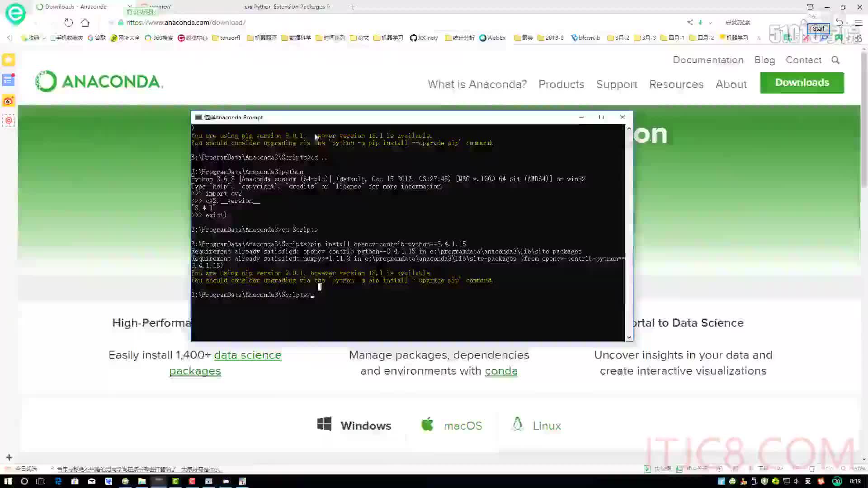Screen dimensions: 868x488
Task: Click the Windows logo platform icon
Action: (x=324, y=424)
